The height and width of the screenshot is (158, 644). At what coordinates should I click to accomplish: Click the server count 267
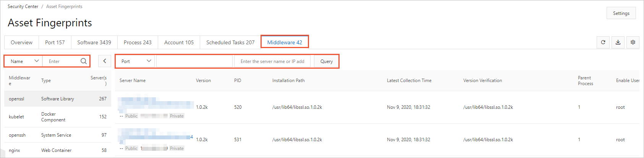[103, 99]
